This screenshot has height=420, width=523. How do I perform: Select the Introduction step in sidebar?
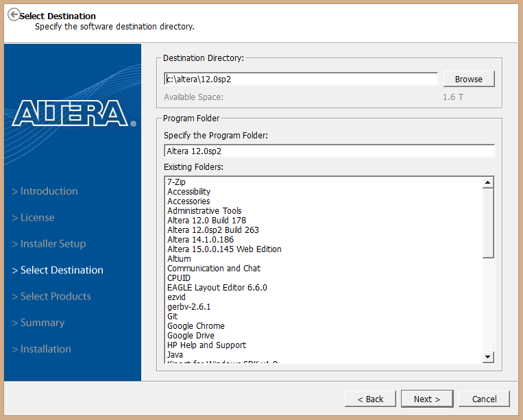[x=45, y=191]
